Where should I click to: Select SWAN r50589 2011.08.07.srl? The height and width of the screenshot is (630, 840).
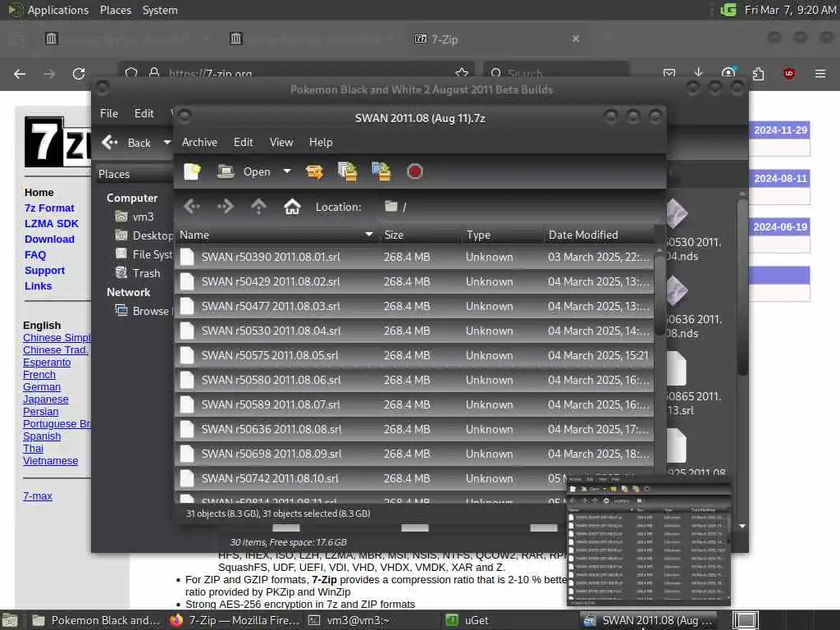click(x=414, y=405)
